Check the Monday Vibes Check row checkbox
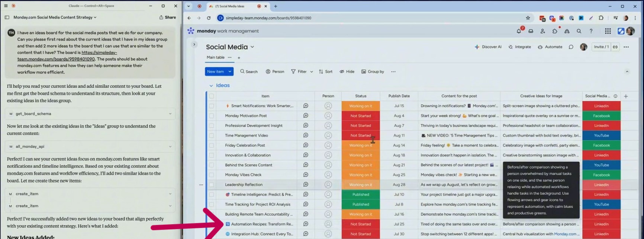 click(212, 175)
